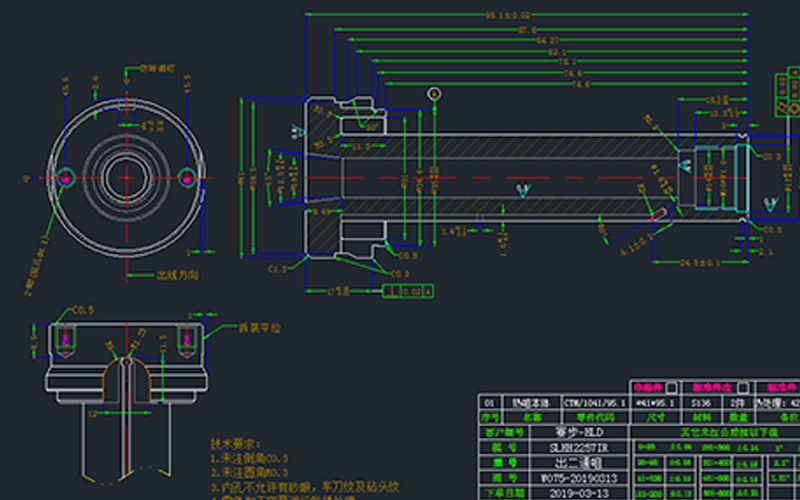Image resolution: width=800 pixels, height=500 pixels.
Task: Click the S136 material cell
Action: [702, 403]
